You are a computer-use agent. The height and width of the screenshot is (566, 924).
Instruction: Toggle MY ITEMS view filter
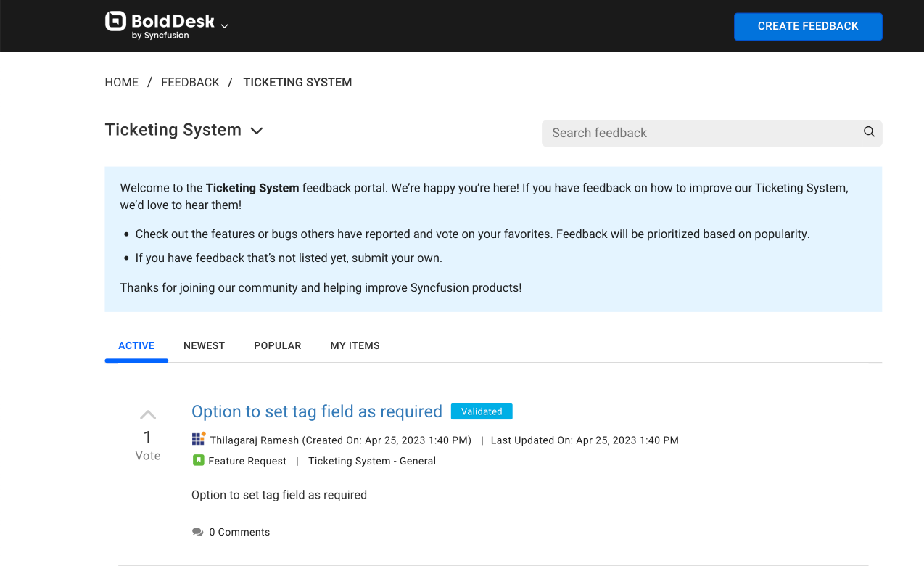[x=354, y=345]
